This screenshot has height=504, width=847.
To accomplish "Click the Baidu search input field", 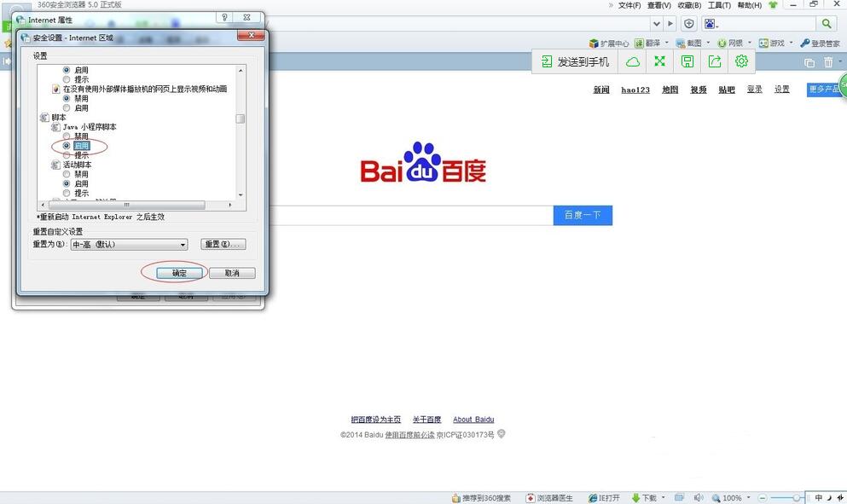I will (x=410, y=215).
